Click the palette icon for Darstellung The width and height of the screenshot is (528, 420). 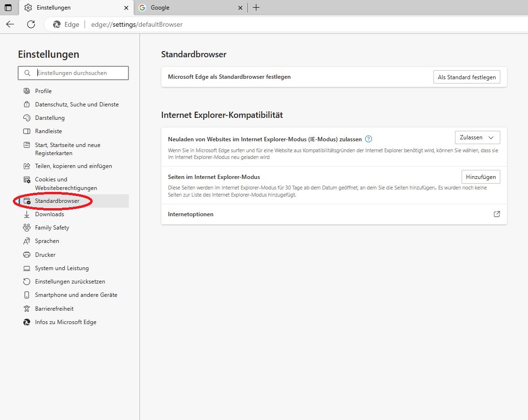tap(27, 118)
